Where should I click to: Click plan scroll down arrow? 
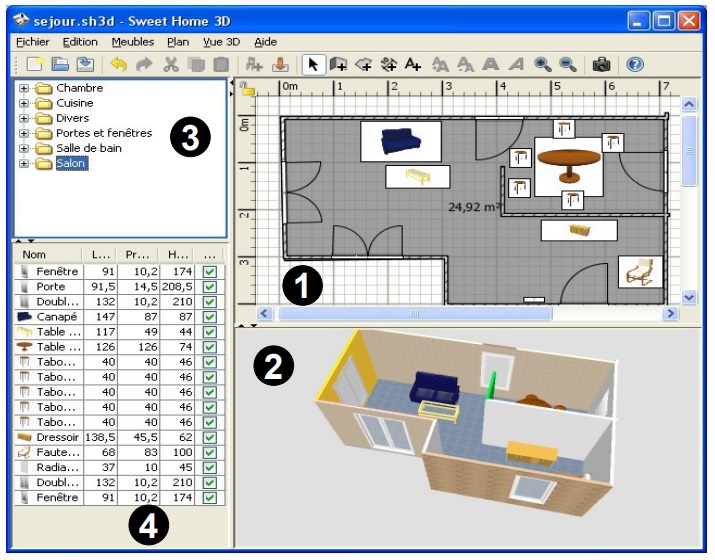(x=689, y=298)
